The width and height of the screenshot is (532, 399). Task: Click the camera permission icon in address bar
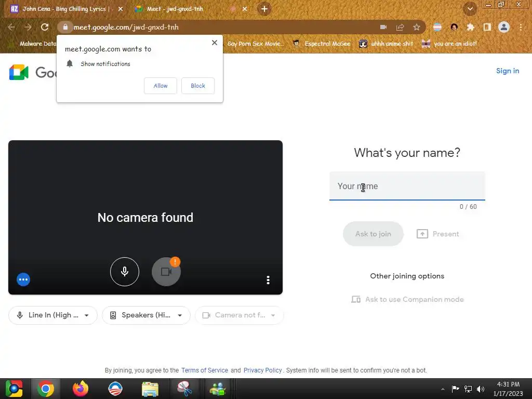pyautogui.click(x=383, y=27)
